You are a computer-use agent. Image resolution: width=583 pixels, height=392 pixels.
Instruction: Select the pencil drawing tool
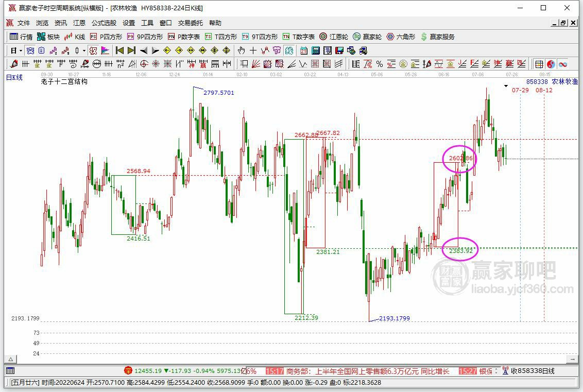click(14, 64)
